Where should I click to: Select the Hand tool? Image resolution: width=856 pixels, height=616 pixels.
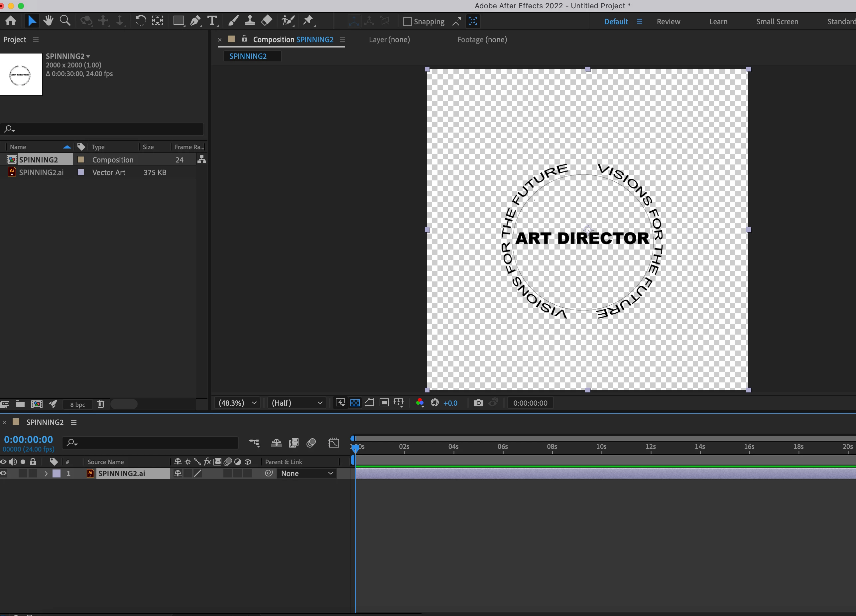[48, 21]
